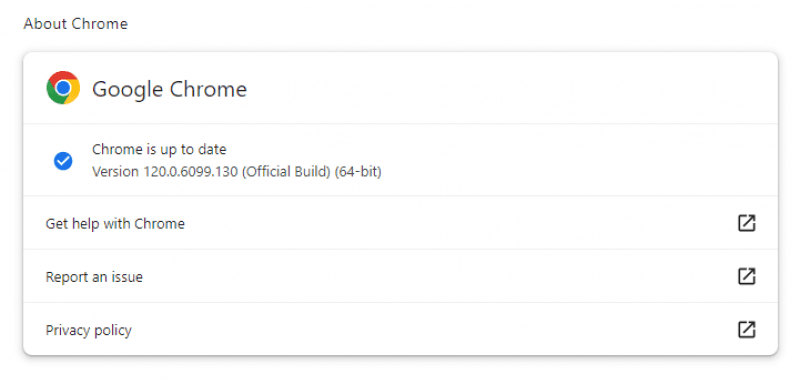
Task: Click the (64-bit) architecture label
Action: point(358,172)
